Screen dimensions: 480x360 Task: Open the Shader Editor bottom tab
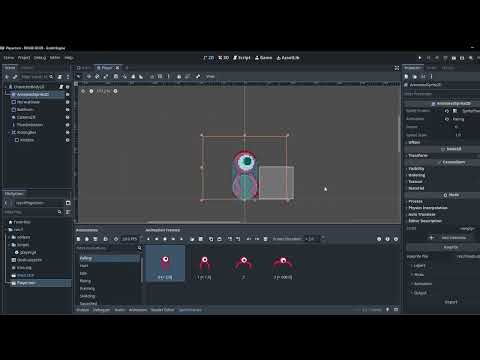(162, 310)
